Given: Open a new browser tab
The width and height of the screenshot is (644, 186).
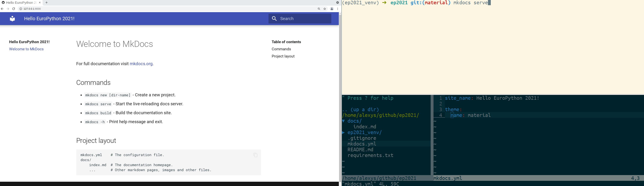Looking at the screenshot, I should click(47, 3).
